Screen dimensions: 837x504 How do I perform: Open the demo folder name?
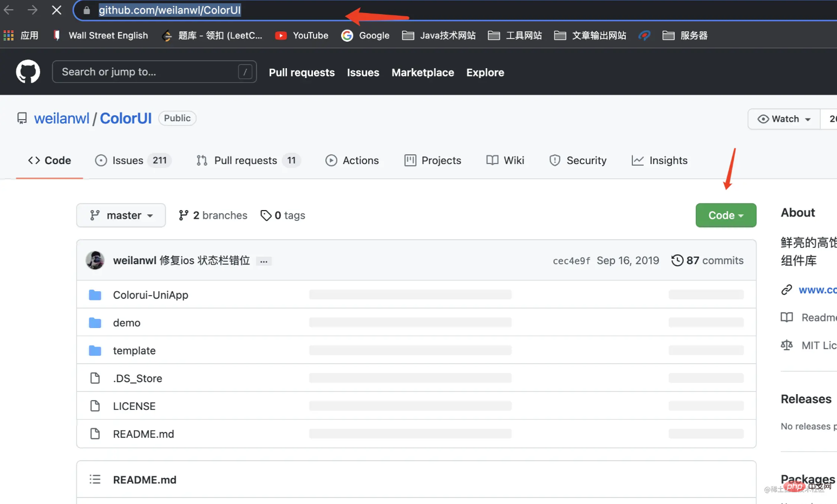pos(127,323)
